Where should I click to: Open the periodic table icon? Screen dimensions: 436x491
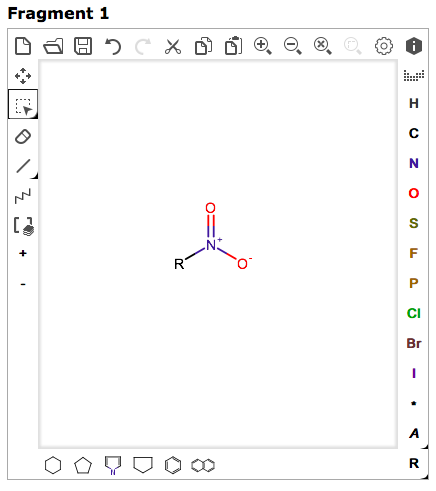[x=414, y=76]
